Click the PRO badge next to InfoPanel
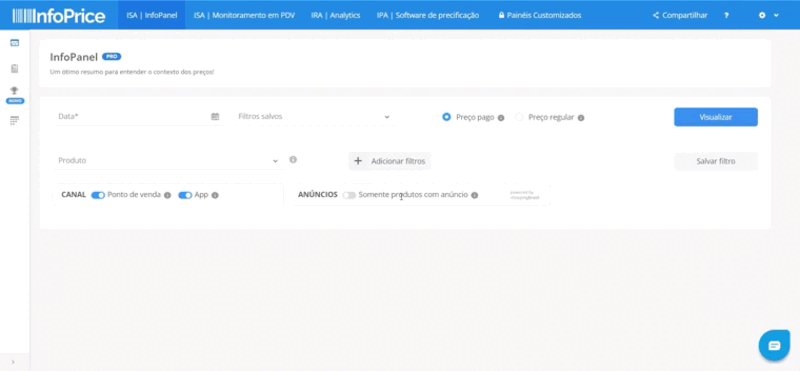This screenshot has height=371, width=800. coord(112,57)
